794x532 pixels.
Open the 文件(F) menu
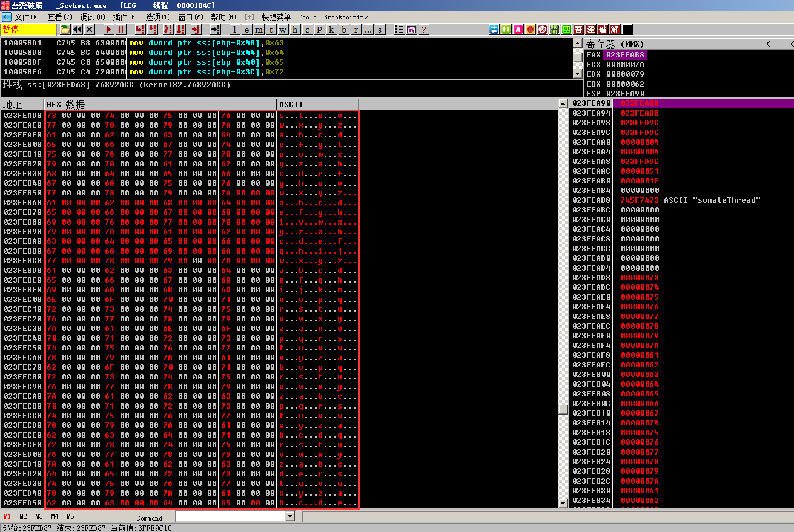[x=27, y=17]
